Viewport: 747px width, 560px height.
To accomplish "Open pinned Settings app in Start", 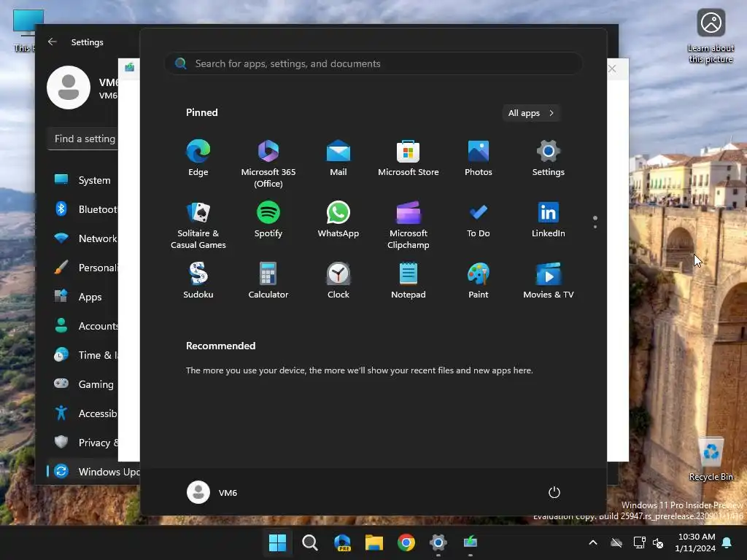I will (549, 158).
